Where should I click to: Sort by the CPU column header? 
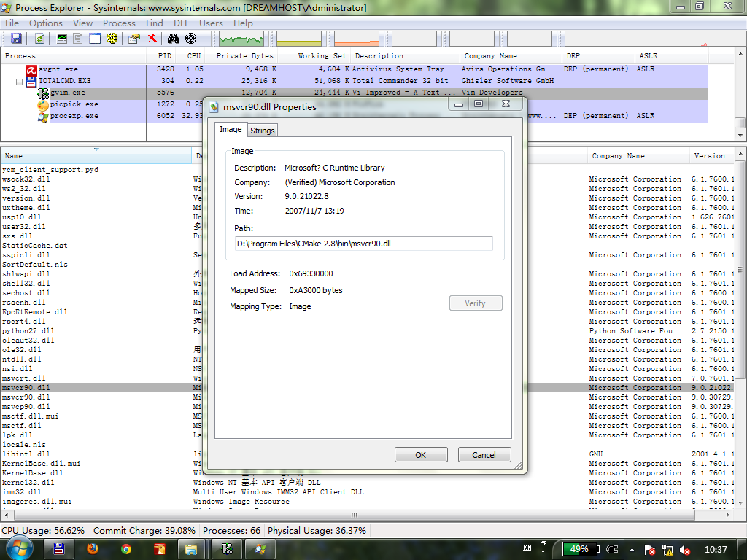[x=190, y=55]
